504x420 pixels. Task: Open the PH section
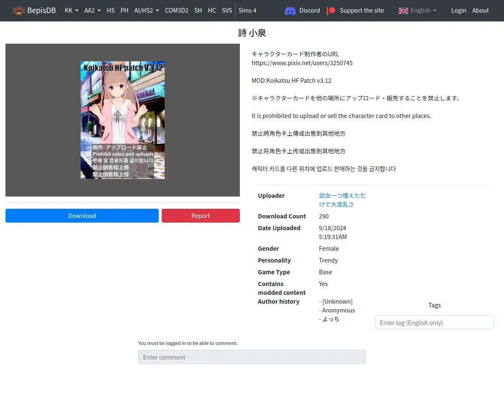(124, 10)
